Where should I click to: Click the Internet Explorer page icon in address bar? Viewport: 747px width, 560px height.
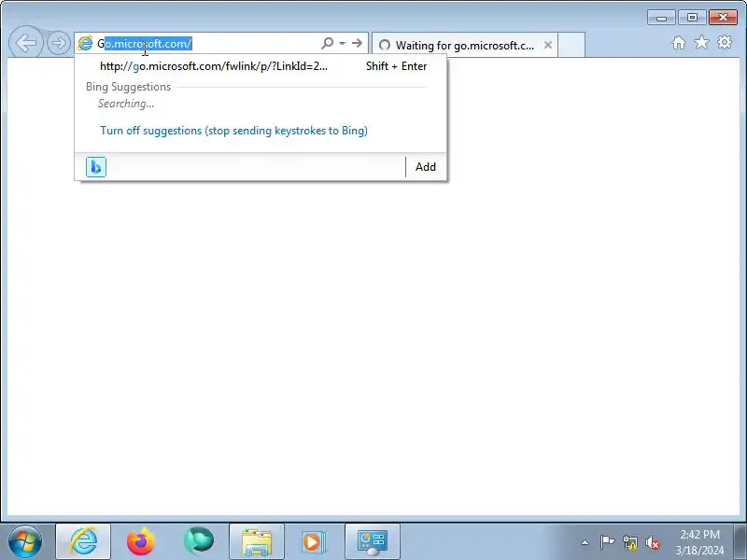click(85, 43)
